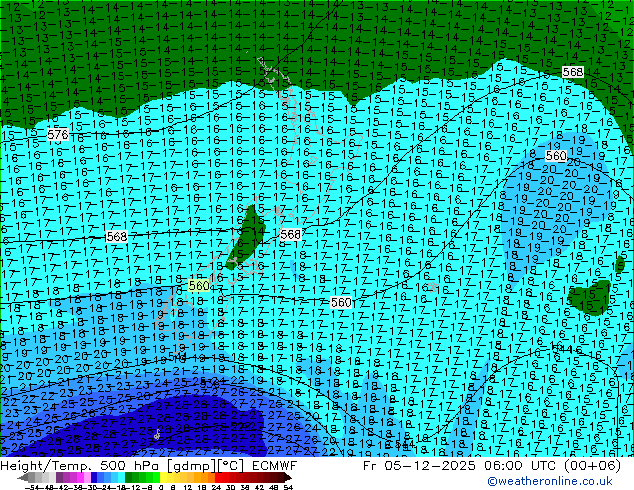Click the 54 value at the legend's end
This screenshot has height=490, width=634.
pyautogui.click(x=288, y=488)
